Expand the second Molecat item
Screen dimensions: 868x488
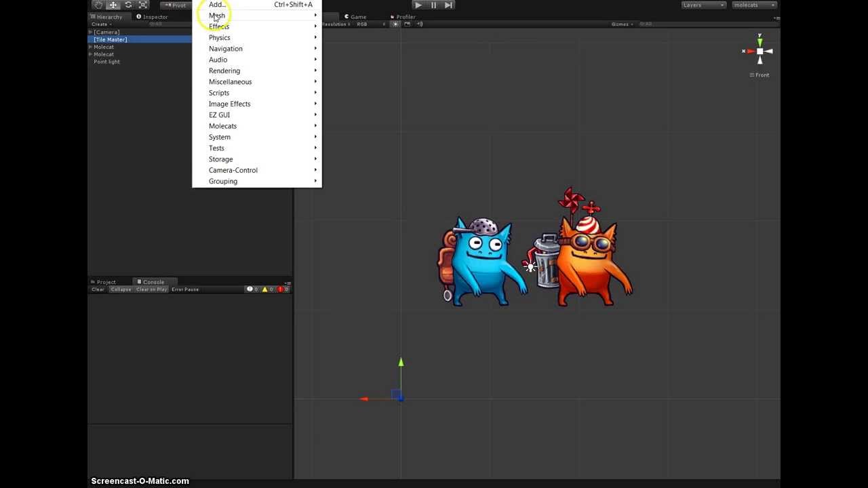point(91,54)
